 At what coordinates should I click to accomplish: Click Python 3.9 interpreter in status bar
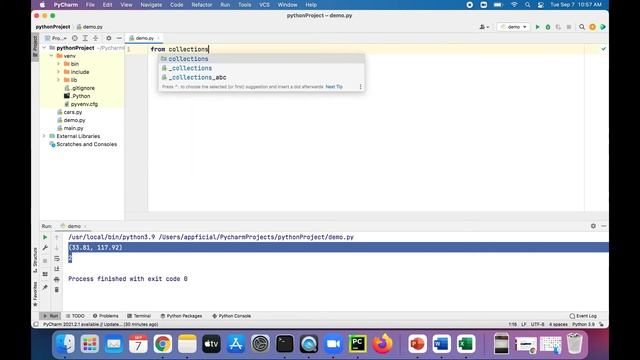click(583, 324)
